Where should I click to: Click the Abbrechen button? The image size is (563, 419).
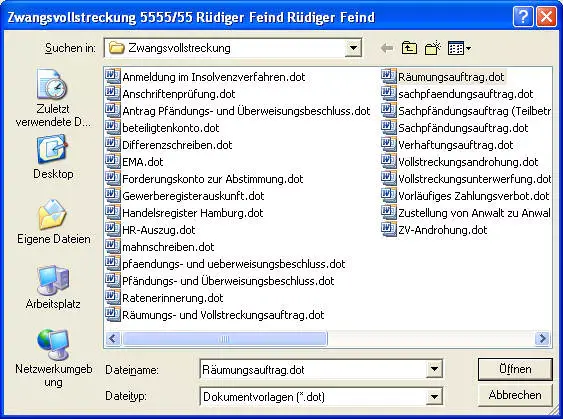coord(515,395)
